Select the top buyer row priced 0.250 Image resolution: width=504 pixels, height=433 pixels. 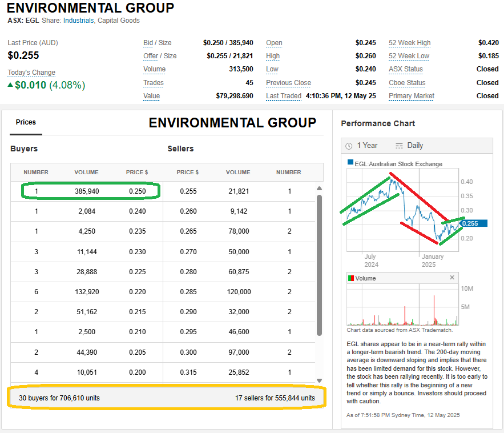tap(90, 191)
